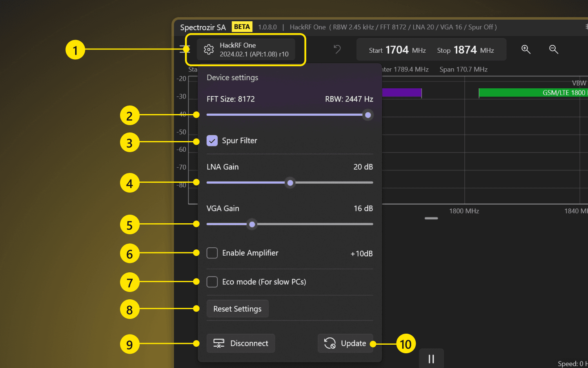Click the purple band marker on spectrum
The width and height of the screenshot is (588, 368).
(x=402, y=93)
